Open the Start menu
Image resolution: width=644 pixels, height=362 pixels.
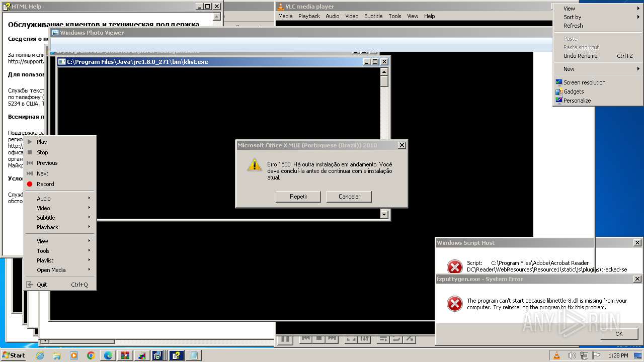tap(14, 355)
